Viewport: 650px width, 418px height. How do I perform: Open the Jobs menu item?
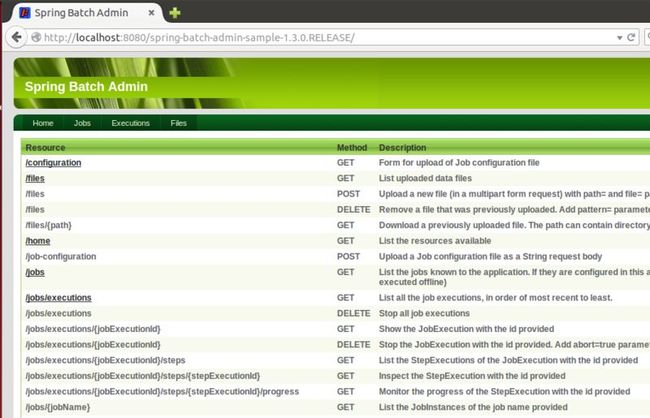(x=82, y=123)
